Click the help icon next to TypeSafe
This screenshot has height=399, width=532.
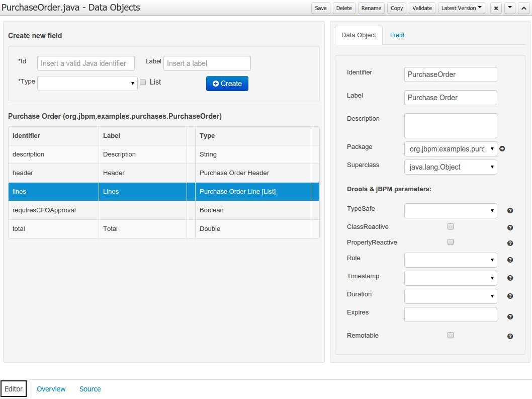(510, 211)
